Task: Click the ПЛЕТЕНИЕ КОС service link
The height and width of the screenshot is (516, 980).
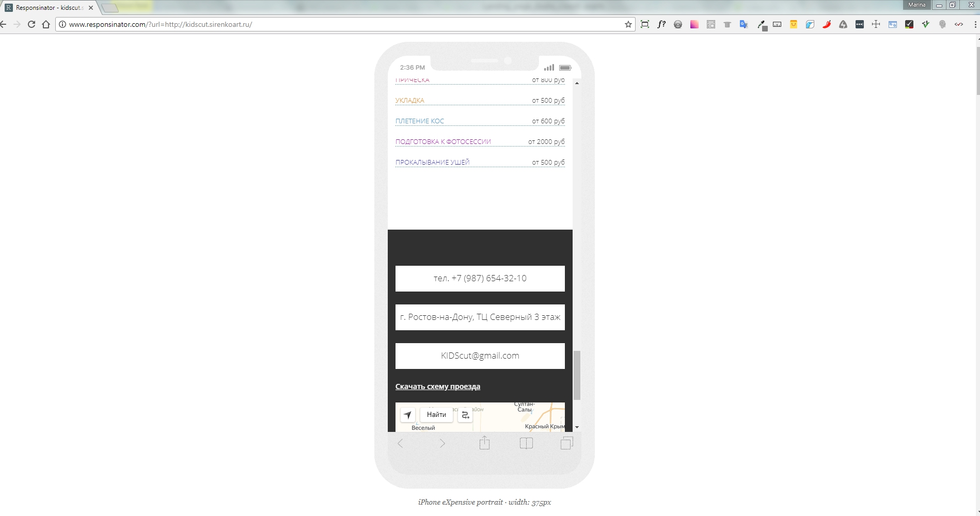Action: pyautogui.click(x=420, y=121)
